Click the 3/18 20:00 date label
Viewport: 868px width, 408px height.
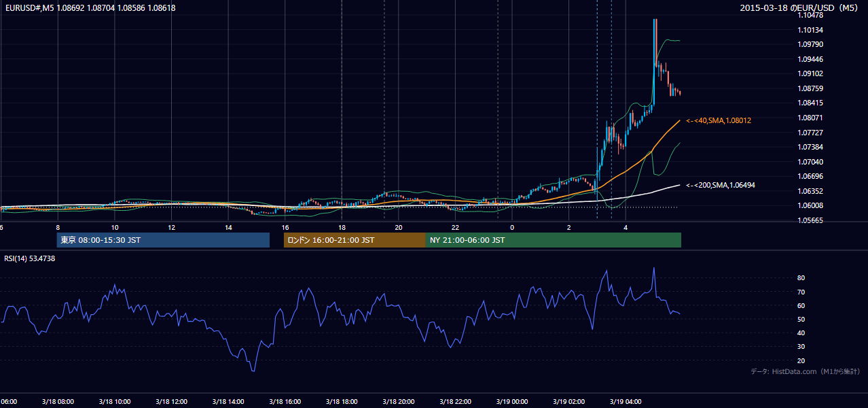pyautogui.click(x=398, y=401)
